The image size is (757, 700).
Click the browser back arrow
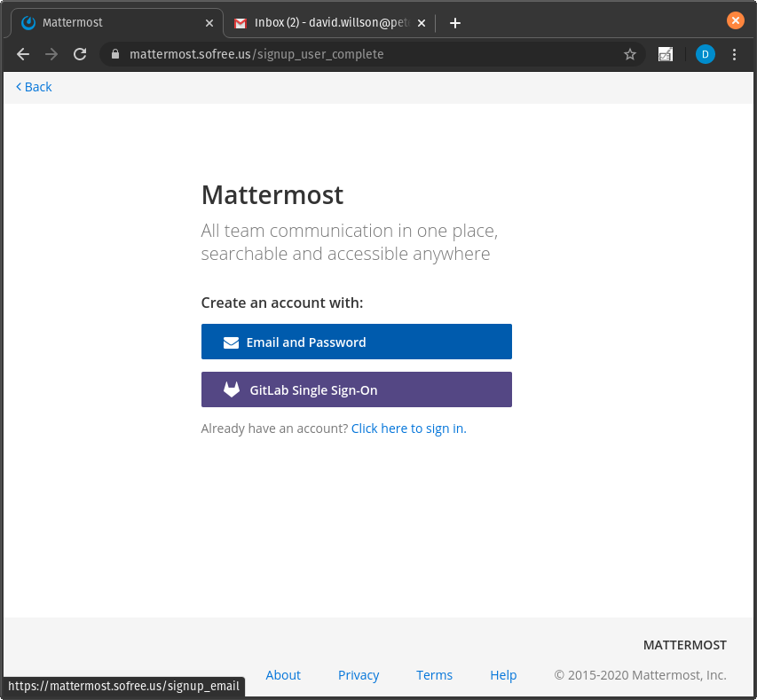[23, 54]
